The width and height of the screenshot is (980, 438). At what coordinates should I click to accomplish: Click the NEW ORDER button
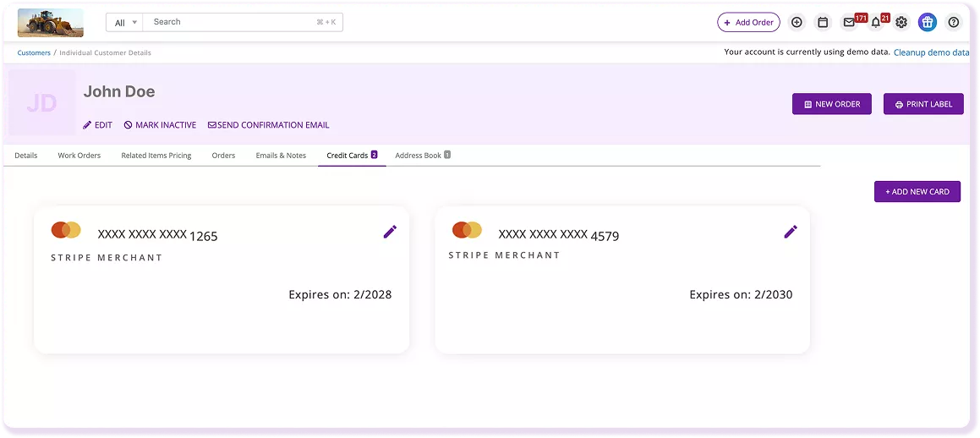[831, 104]
